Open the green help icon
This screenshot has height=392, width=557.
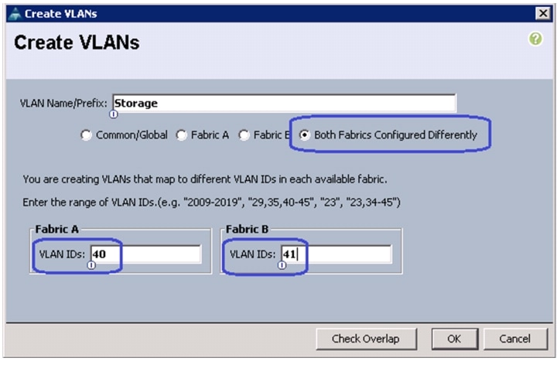535,39
